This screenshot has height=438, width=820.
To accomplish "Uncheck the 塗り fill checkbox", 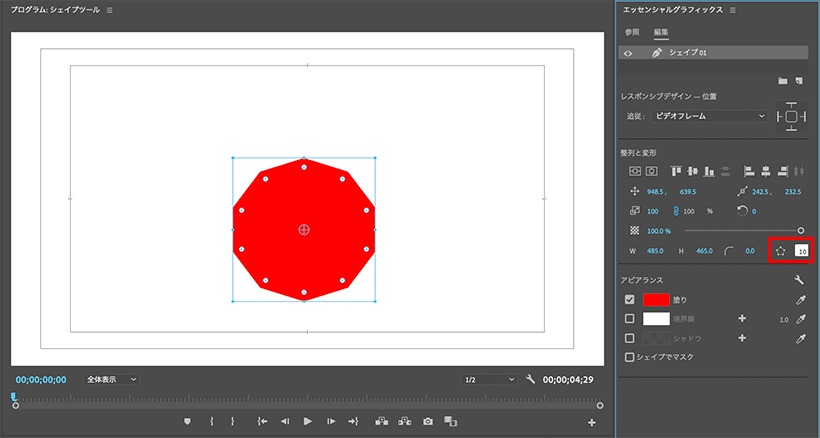I will point(630,299).
